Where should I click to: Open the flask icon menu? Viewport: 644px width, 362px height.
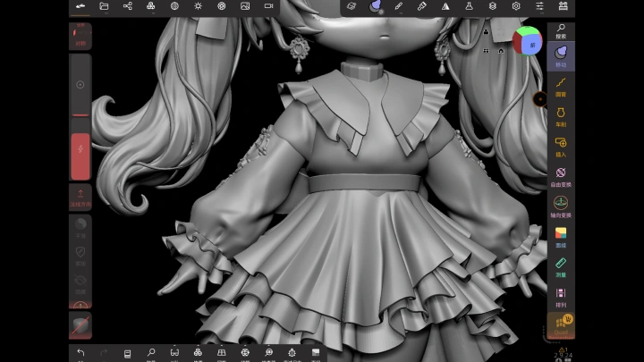469,6
